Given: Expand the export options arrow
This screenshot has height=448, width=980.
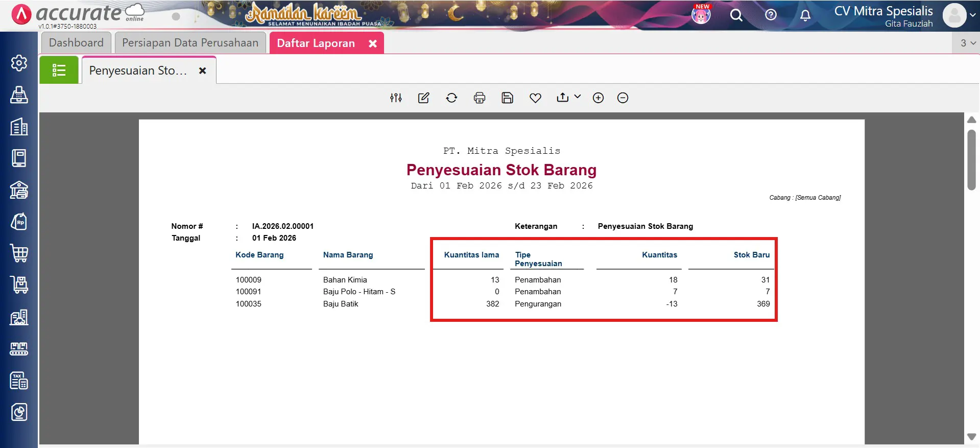Looking at the screenshot, I should point(577,96).
